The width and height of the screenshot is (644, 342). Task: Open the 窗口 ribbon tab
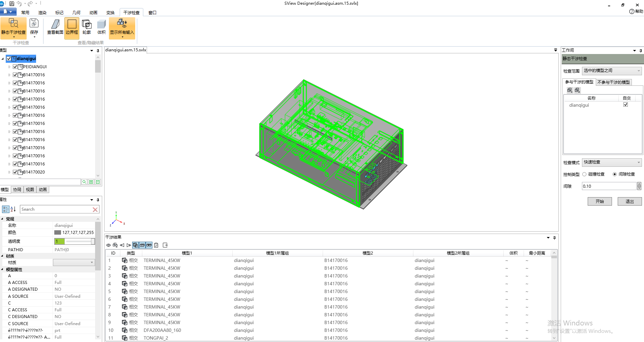point(152,12)
